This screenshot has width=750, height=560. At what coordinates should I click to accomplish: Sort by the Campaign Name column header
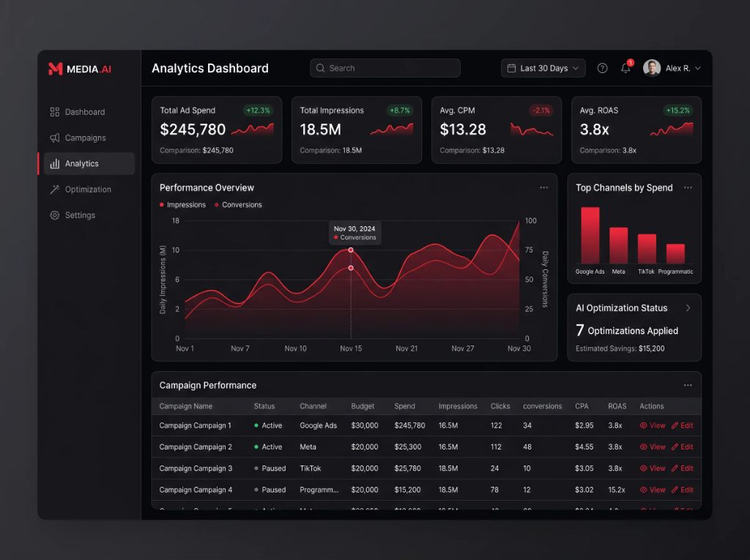click(185, 406)
